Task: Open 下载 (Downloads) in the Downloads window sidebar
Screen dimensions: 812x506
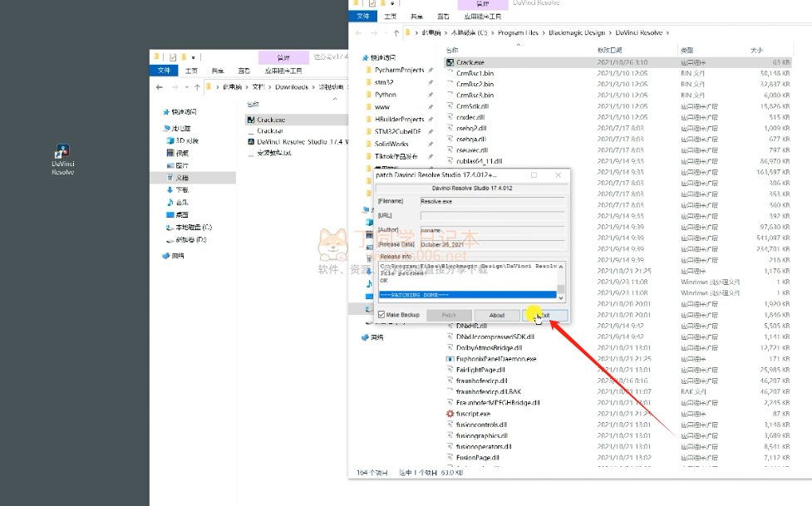Action: [182, 190]
